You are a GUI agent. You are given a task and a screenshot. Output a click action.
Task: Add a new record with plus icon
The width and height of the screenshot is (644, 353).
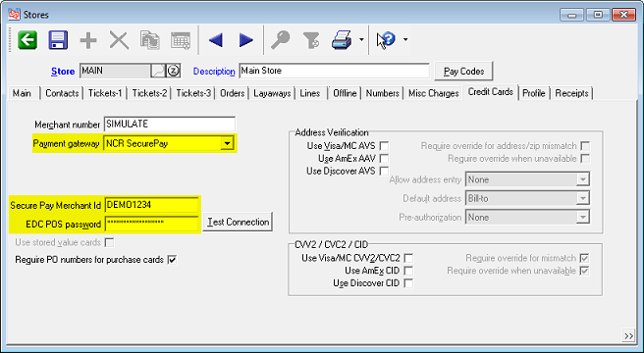coord(88,40)
